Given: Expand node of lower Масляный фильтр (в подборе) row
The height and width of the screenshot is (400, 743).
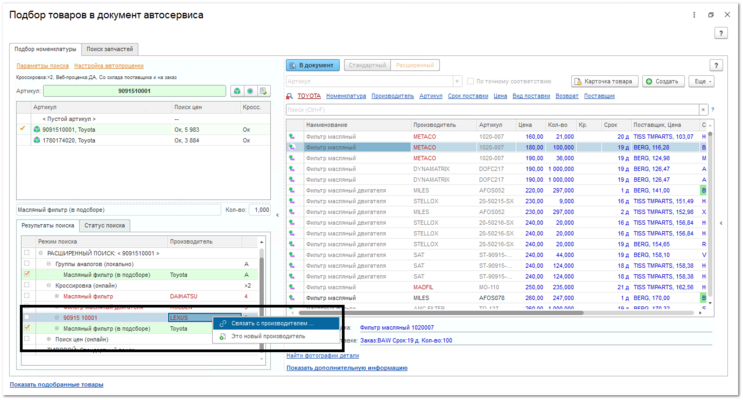Looking at the screenshot, I should pos(57,328).
